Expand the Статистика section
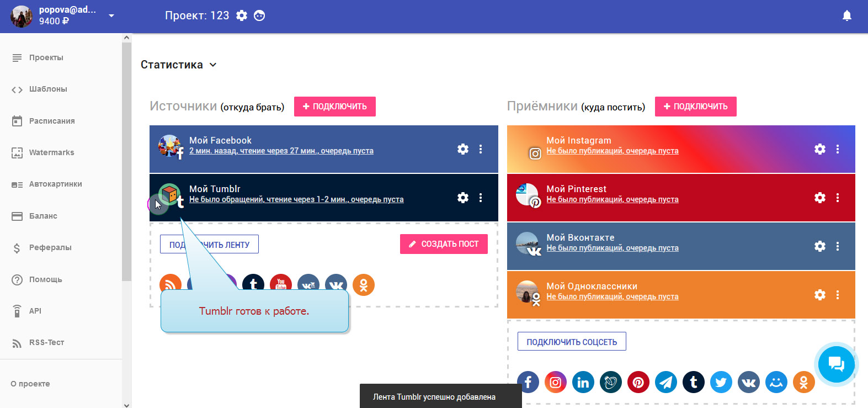 coord(179,65)
